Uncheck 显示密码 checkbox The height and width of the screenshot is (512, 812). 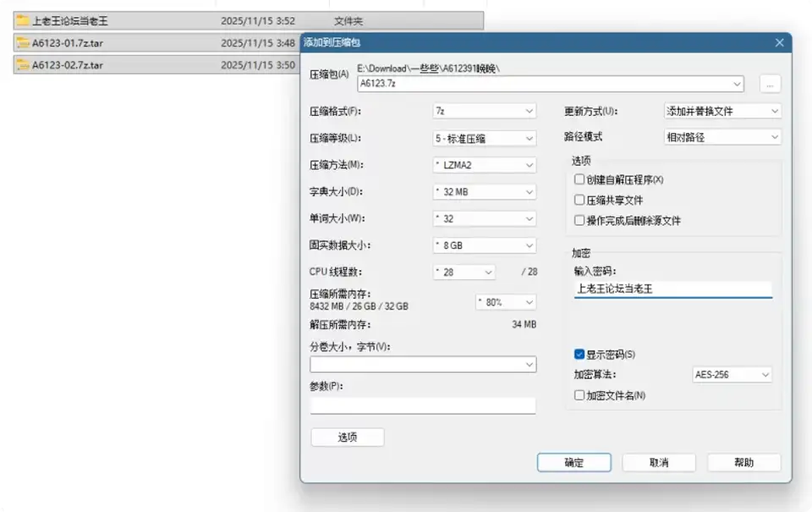point(579,355)
